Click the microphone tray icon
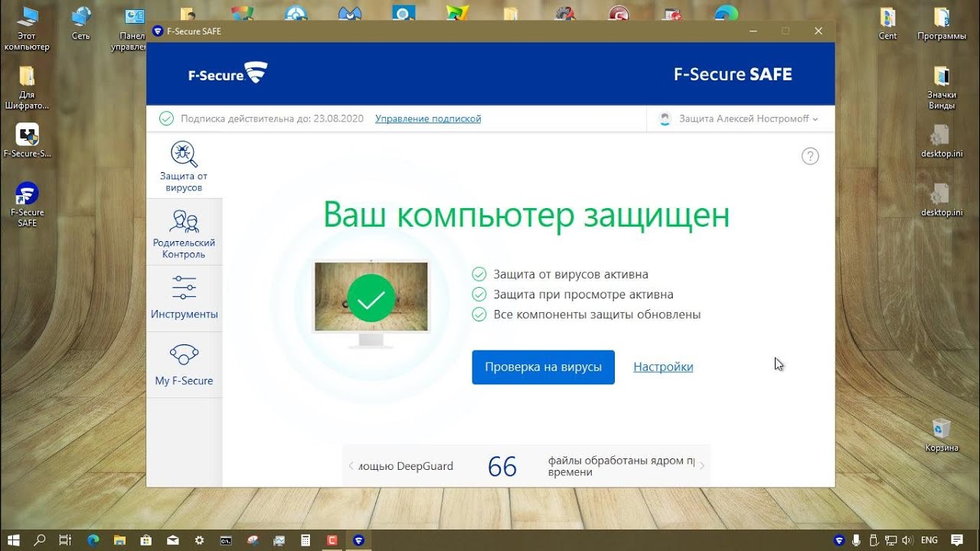980x551 pixels. point(856,540)
